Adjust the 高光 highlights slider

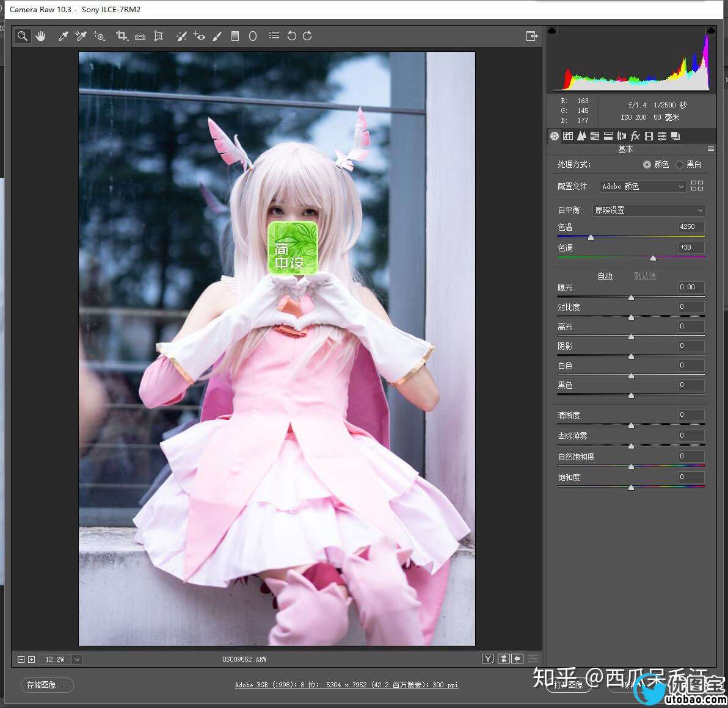[631, 336]
